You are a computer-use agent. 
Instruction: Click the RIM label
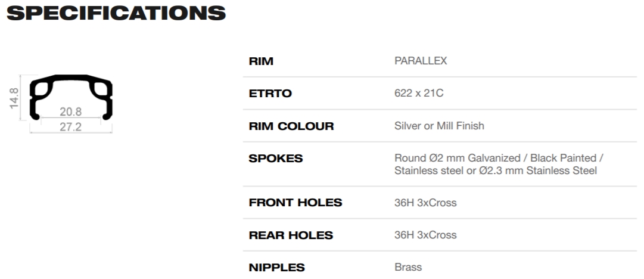coord(261,61)
